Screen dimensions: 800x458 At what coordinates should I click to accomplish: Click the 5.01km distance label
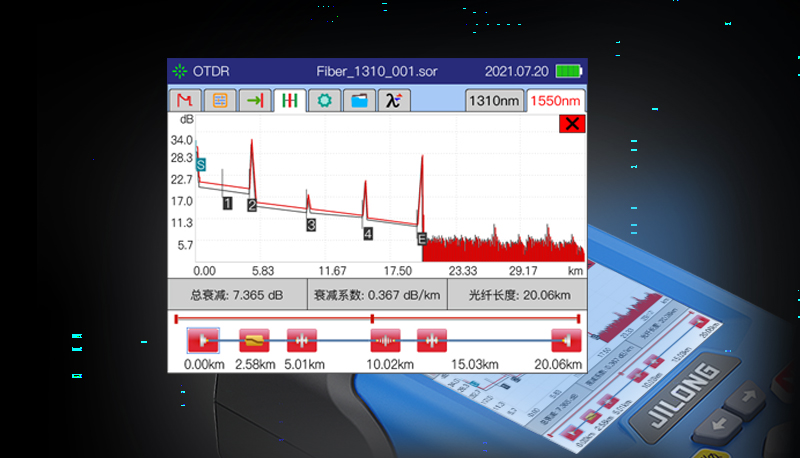(304, 365)
